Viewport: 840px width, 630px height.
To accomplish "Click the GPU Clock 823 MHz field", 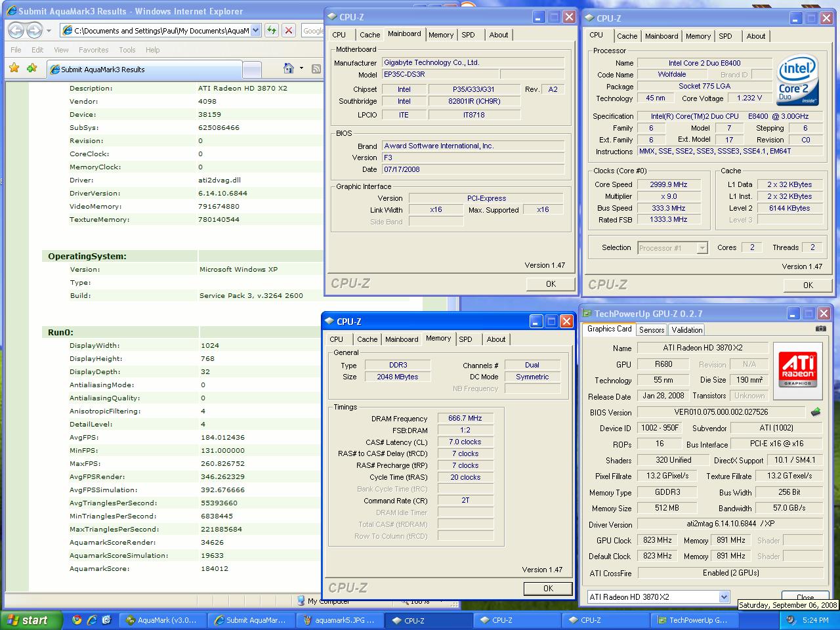I will 658,540.
